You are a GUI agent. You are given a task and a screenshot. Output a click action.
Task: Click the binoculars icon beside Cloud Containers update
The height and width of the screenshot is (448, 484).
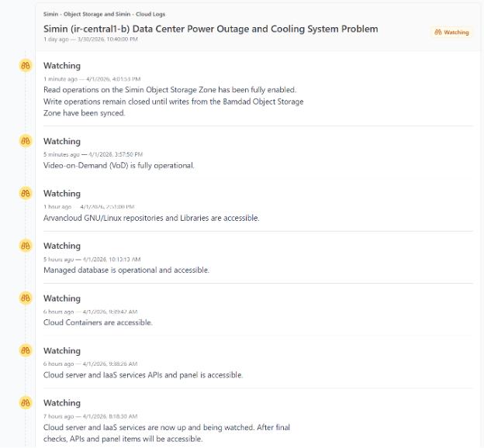tap(25, 298)
